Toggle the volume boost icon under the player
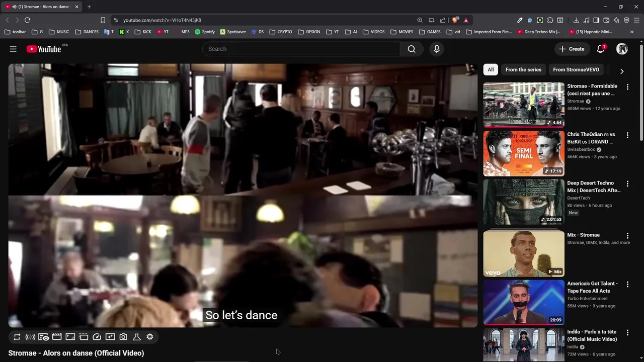 click(x=30, y=337)
